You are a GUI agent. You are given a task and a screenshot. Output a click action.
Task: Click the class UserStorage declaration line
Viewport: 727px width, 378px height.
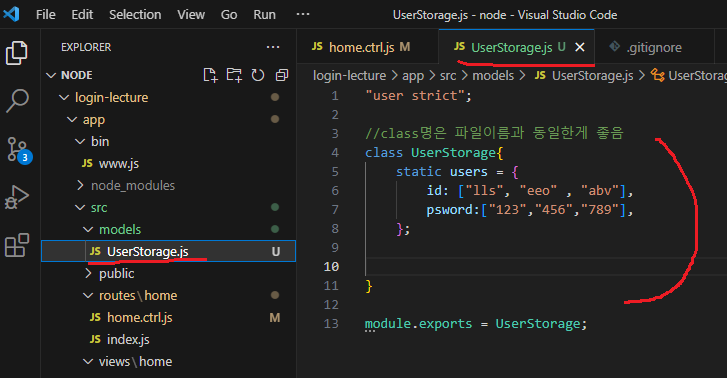[x=434, y=153]
